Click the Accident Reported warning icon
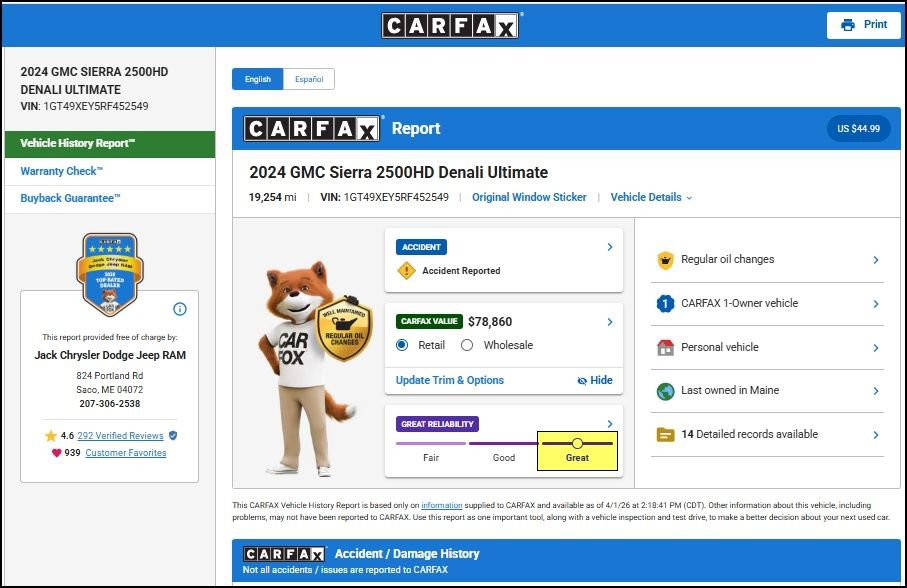Viewport: 907px width, 588px height. [x=406, y=271]
